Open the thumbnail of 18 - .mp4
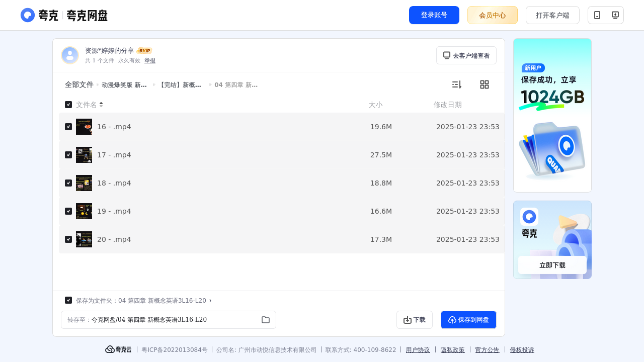This screenshot has width=644, height=362. tap(84, 183)
